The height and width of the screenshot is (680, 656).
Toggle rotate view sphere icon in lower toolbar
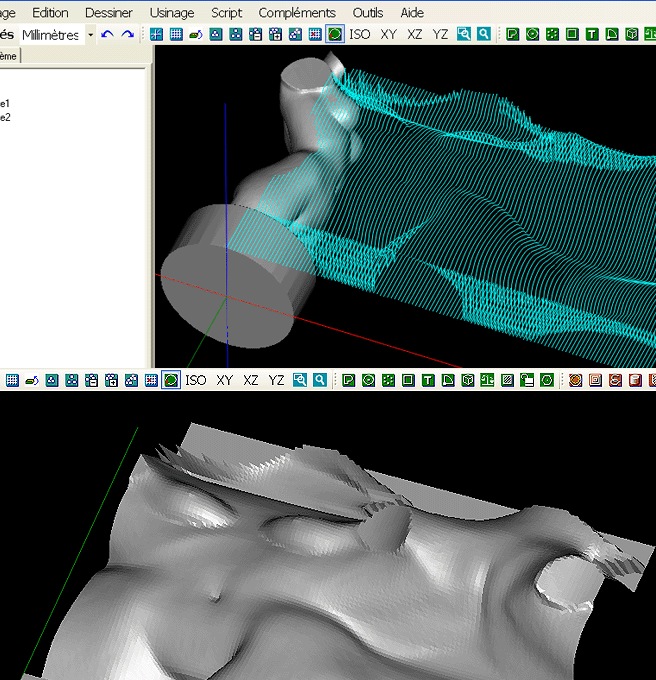click(x=171, y=380)
